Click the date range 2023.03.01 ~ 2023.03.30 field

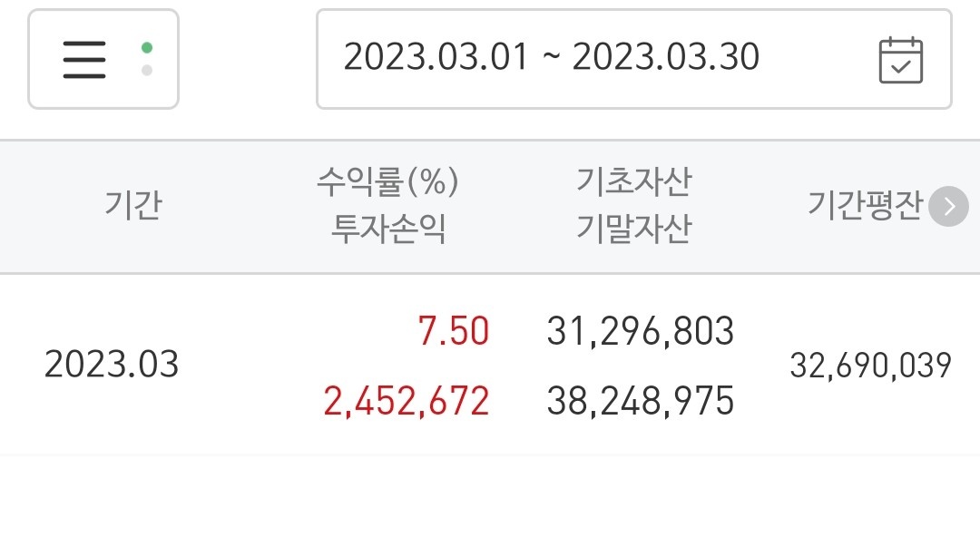tap(633, 59)
